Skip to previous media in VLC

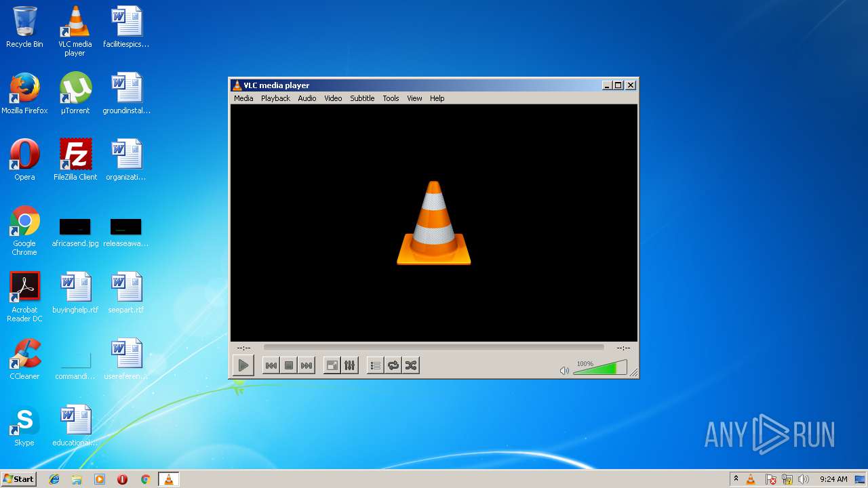(x=271, y=365)
